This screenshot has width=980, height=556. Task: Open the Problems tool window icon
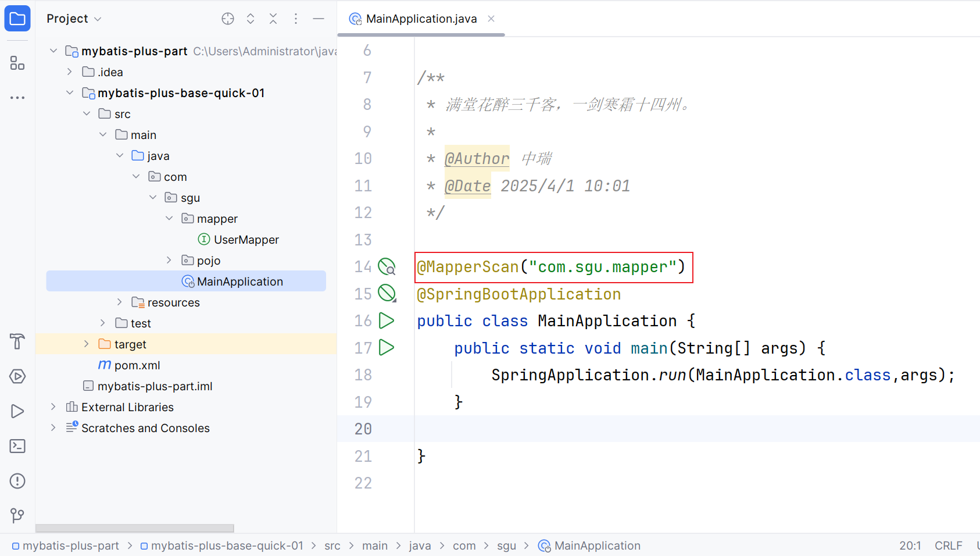pos(17,481)
